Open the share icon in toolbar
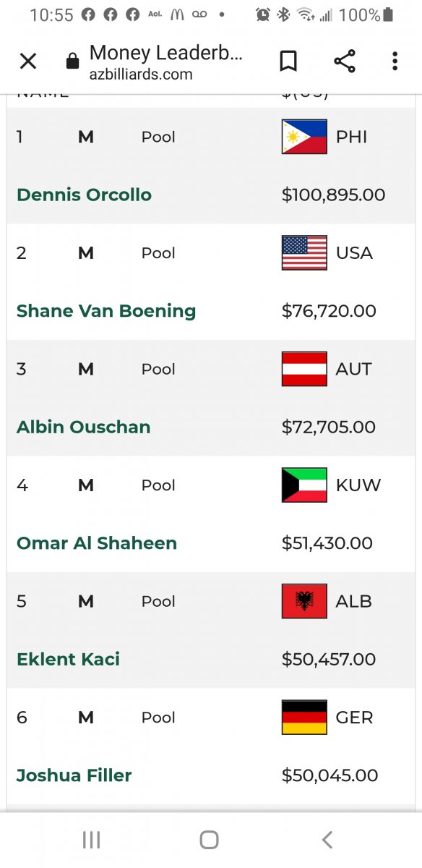Screen dimensions: 422x868 click(345, 61)
